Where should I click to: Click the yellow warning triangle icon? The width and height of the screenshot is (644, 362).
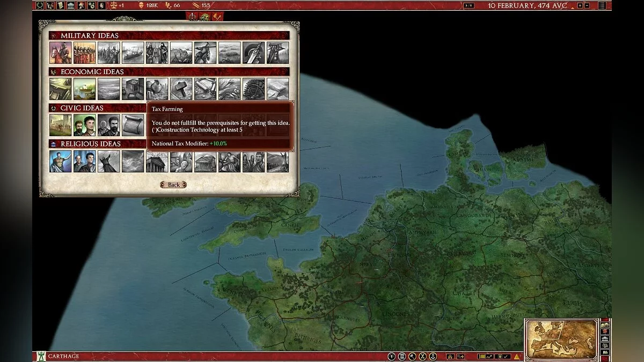(x=517, y=356)
